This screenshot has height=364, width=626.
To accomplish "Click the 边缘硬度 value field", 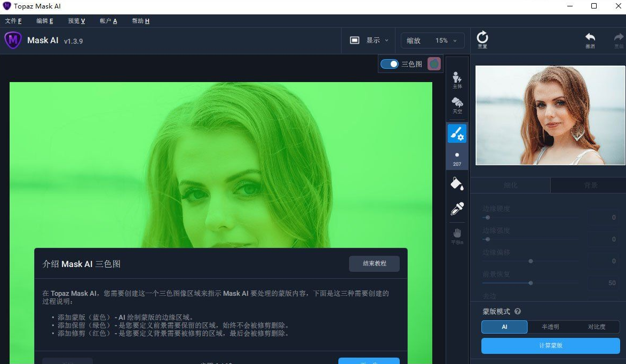I will point(603,217).
